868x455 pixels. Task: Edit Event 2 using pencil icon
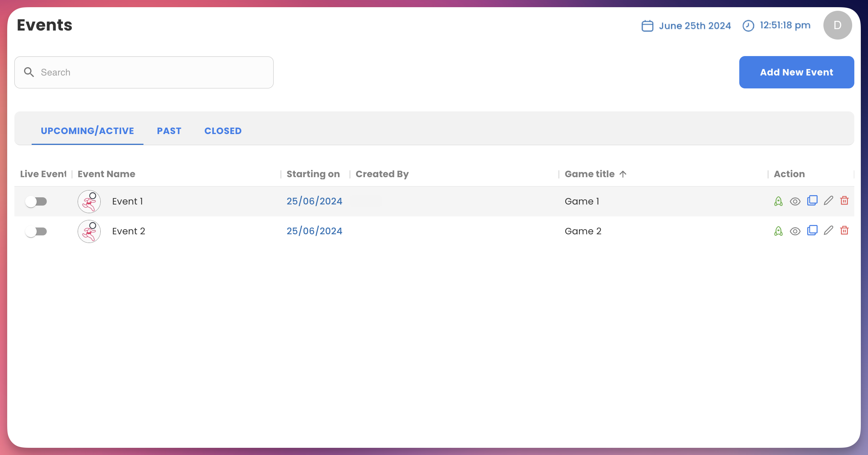click(828, 230)
